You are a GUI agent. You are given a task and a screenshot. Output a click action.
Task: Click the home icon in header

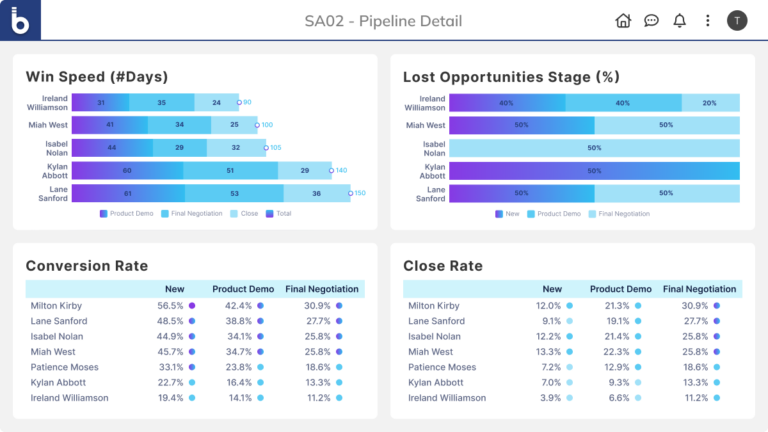(623, 20)
